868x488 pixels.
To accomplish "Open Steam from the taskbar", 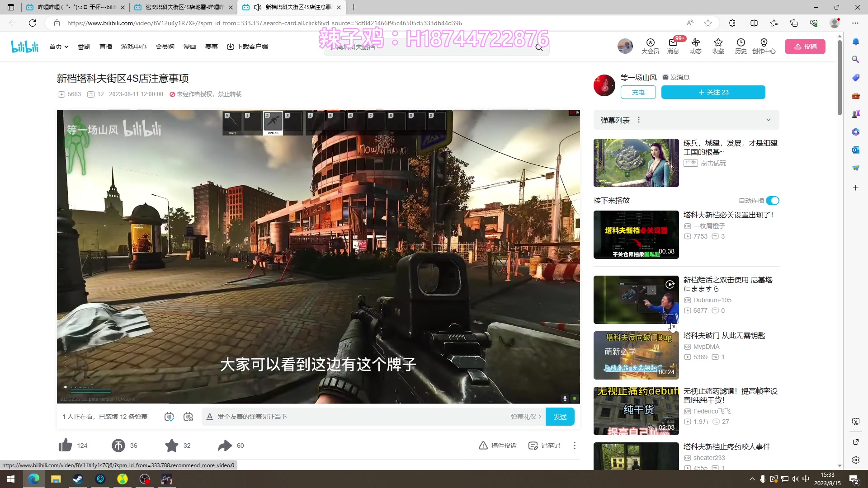I will coord(78,479).
